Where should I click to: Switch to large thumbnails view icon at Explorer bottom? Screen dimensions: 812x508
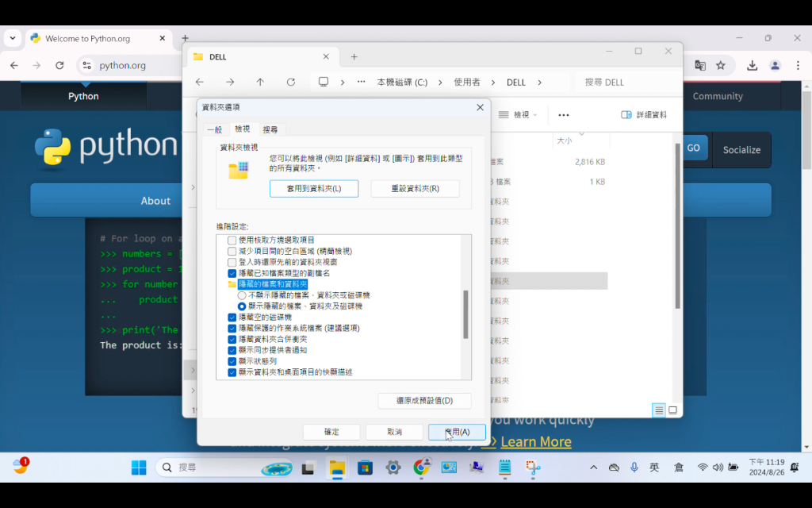(672, 410)
